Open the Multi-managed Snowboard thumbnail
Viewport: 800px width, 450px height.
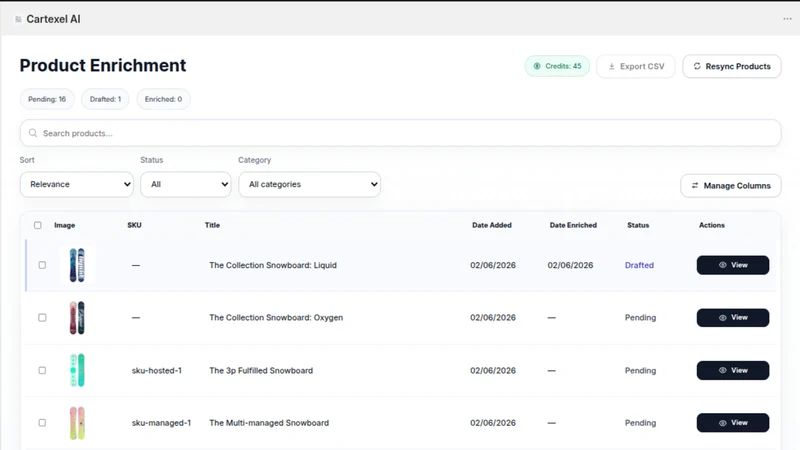tap(77, 423)
